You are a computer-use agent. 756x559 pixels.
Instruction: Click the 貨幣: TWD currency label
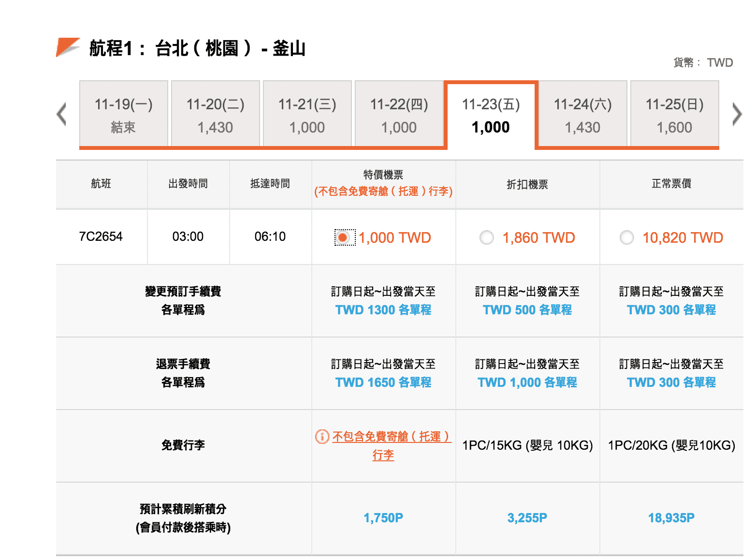tap(703, 62)
